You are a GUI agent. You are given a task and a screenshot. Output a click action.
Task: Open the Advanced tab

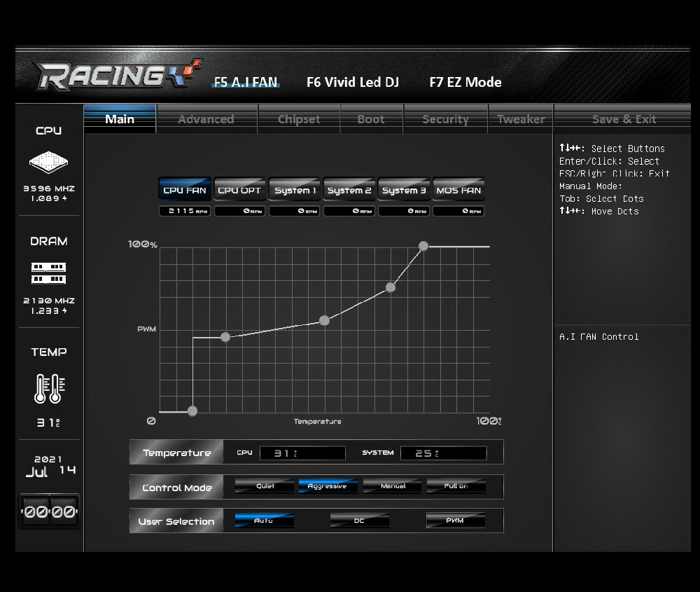tap(206, 119)
